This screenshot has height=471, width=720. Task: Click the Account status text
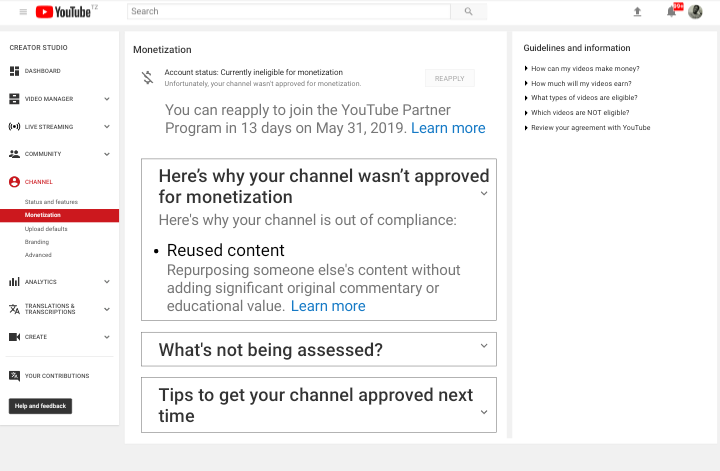click(x=253, y=72)
